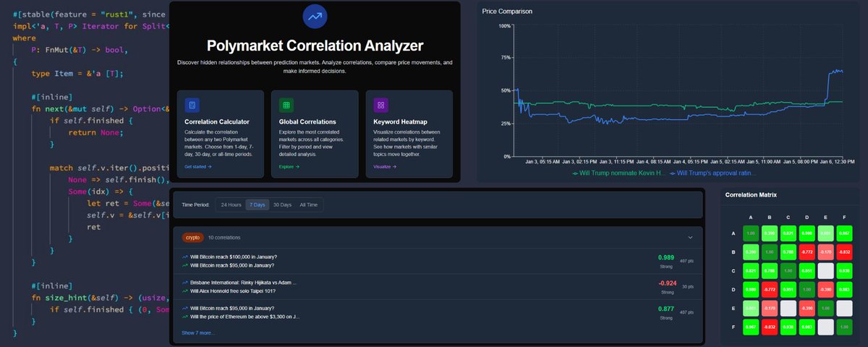This screenshot has width=868, height=347.
Task: Click legend marker for Will Trump nominate Kevin
Action: point(574,173)
